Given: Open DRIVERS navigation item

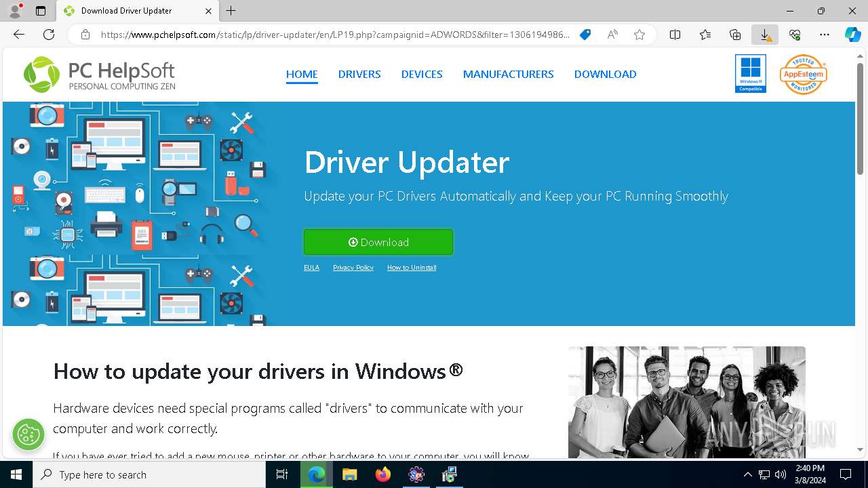Looking at the screenshot, I should pos(359,75).
